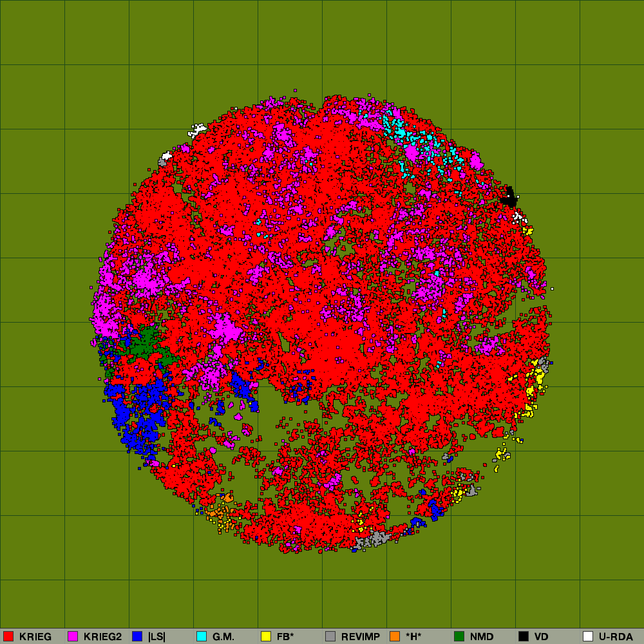644x644 pixels.
Task: Click the cyan G.M. legend swatch
Action: pos(202,636)
